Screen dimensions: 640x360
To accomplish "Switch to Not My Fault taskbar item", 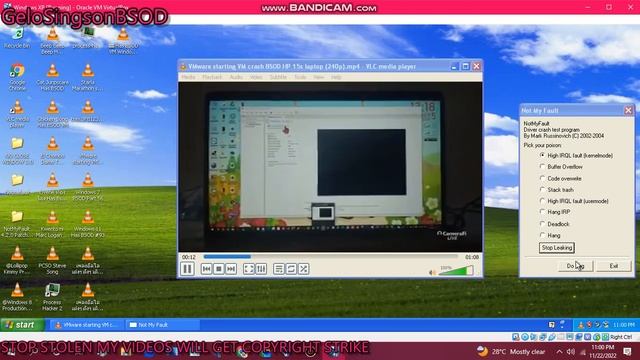I will click(x=162, y=325).
